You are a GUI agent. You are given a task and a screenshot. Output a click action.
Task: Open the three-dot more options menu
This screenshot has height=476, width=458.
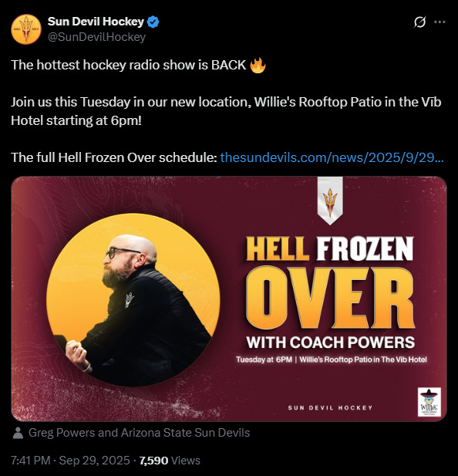(439, 22)
